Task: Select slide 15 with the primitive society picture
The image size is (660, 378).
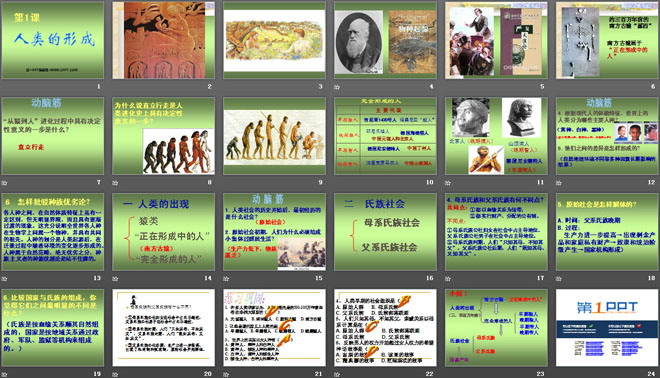Action: click(274, 232)
